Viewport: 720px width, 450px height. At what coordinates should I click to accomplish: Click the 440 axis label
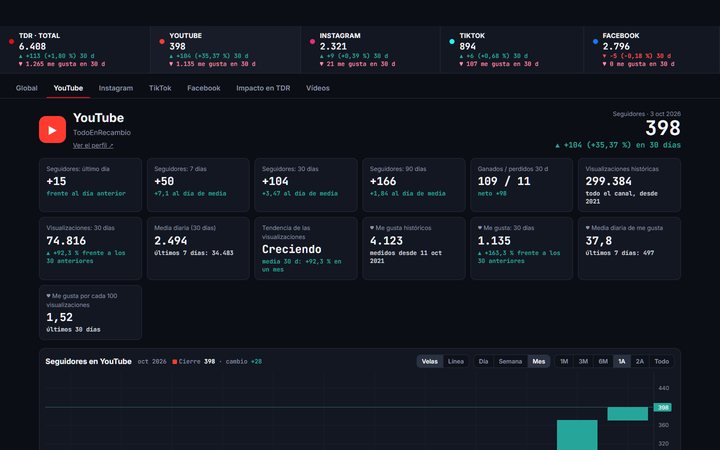coord(664,388)
